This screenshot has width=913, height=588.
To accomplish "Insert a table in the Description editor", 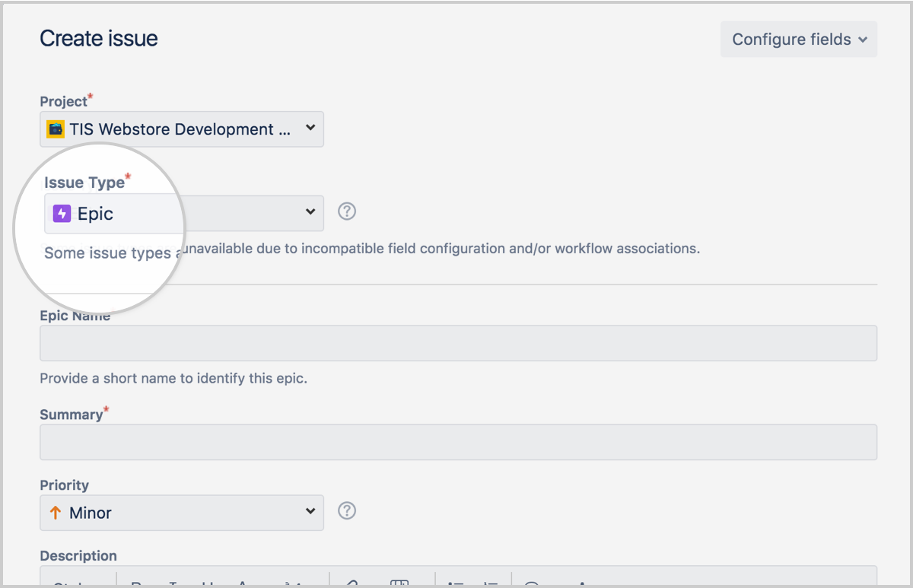I will [x=401, y=583].
